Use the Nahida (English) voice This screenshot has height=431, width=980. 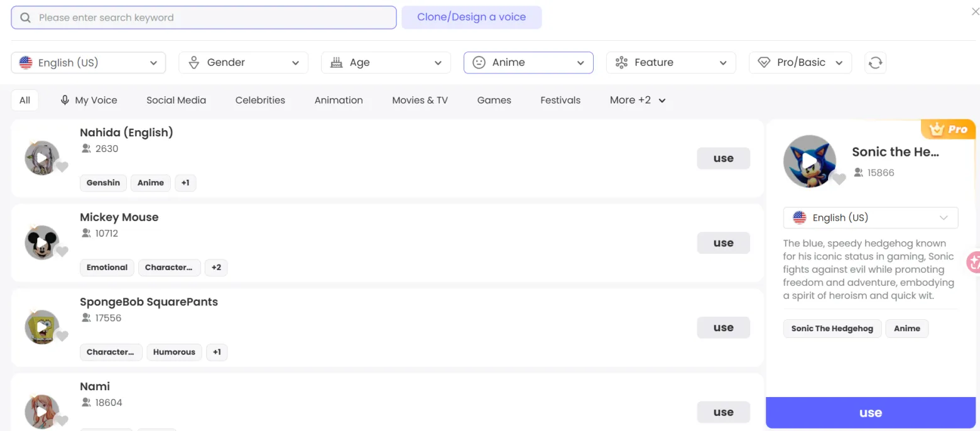pos(724,158)
